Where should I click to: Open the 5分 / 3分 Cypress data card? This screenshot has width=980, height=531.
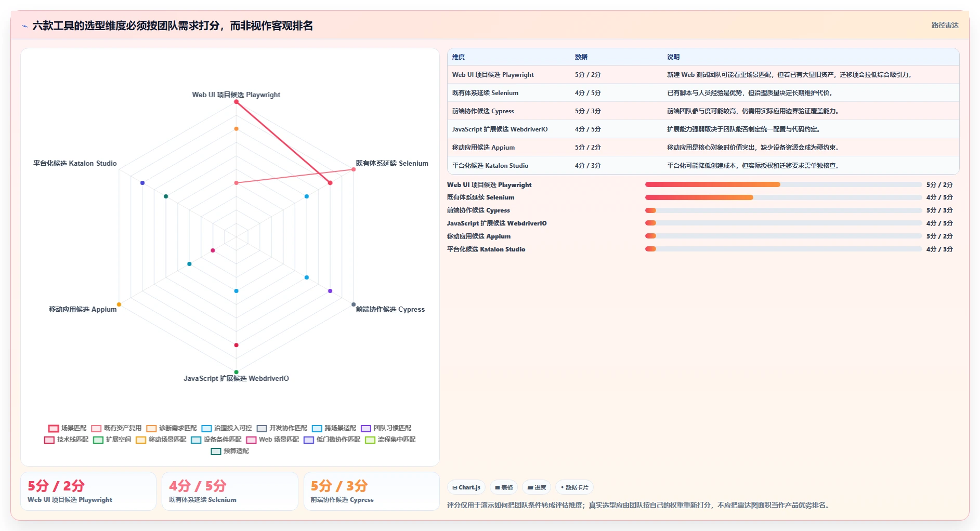(371, 492)
